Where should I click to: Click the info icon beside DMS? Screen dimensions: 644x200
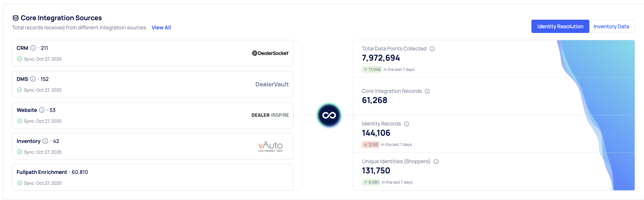pyautogui.click(x=33, y=79)
